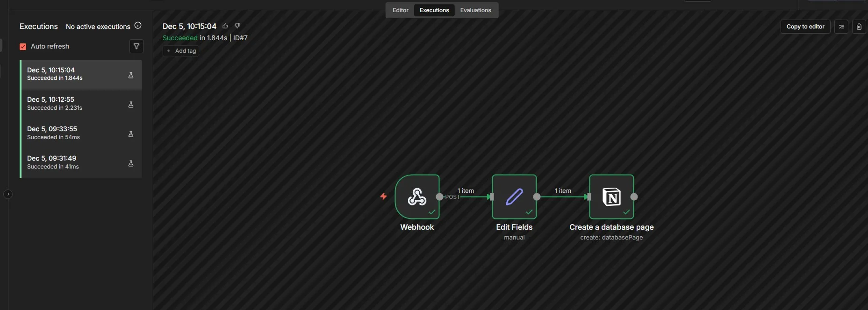Viewport: 868px width, 310px height.
Task: Click the Notion node output connector
Action: [634, 197]
